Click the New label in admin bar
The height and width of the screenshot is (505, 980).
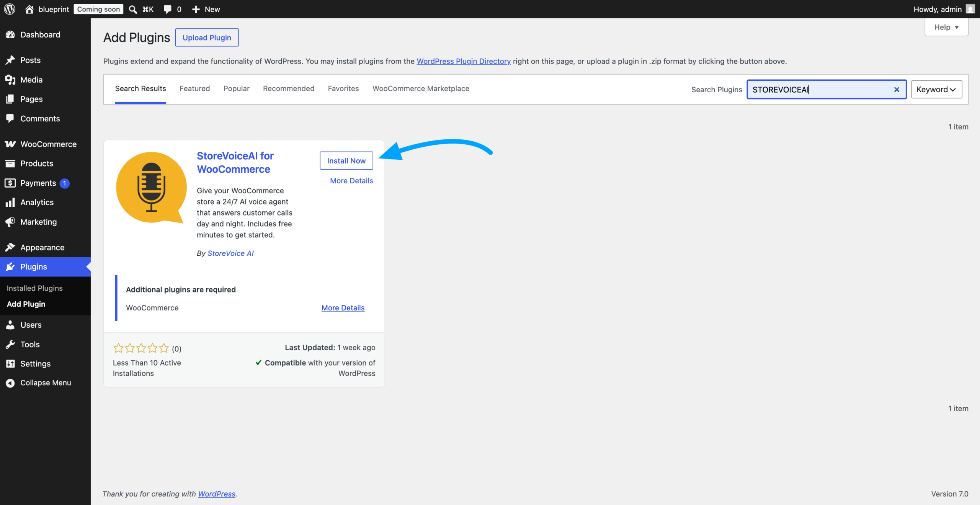coord(212,9)
